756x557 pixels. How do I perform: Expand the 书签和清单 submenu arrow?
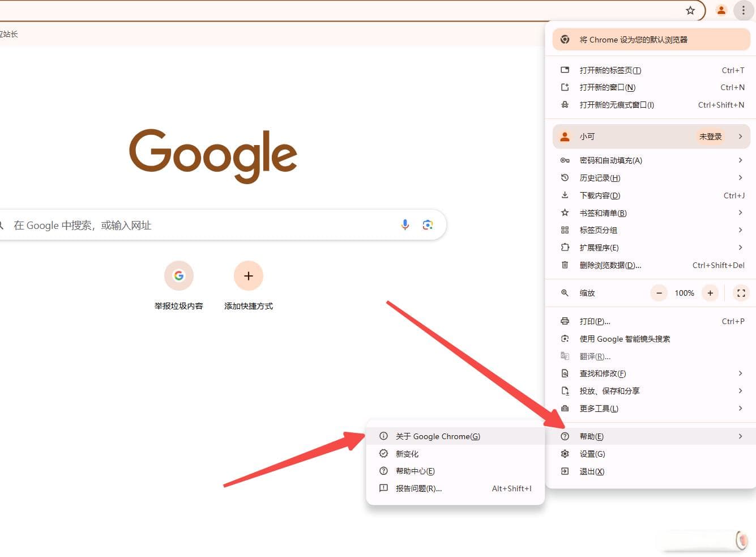tap(740, 212)
